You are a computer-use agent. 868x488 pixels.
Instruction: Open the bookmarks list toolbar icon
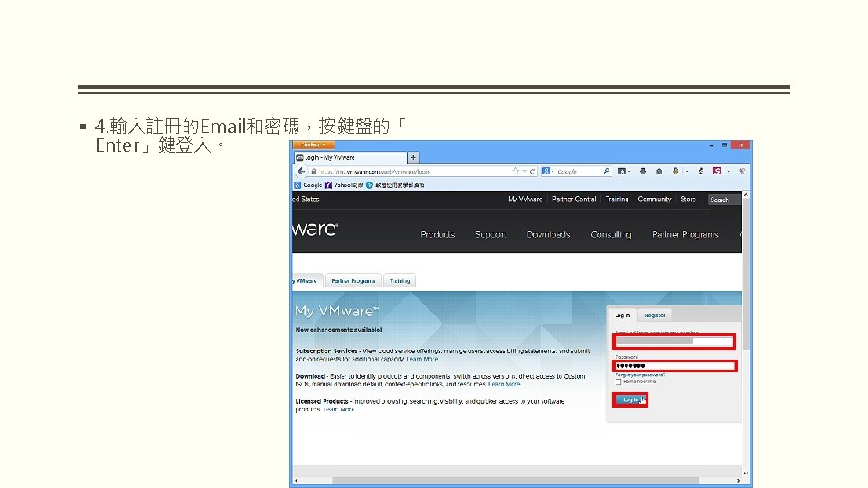[x=622, y=172]
